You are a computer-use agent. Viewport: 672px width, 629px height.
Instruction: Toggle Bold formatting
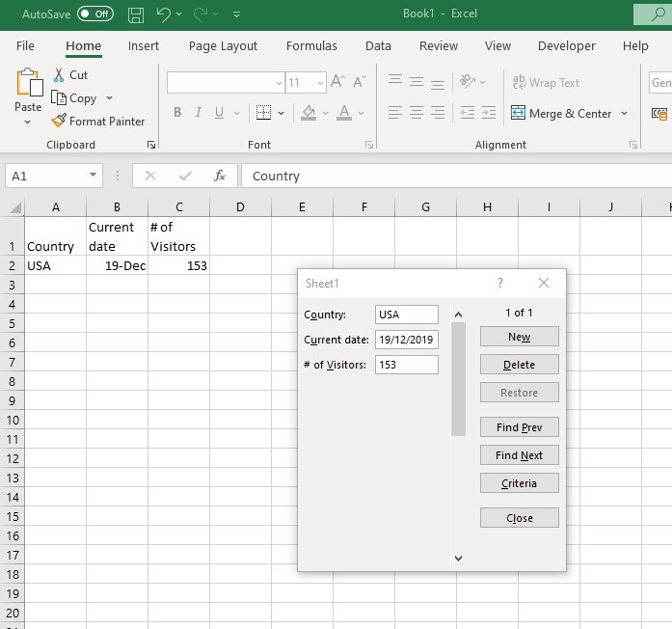pyautogui.click(x=177, y=113)
